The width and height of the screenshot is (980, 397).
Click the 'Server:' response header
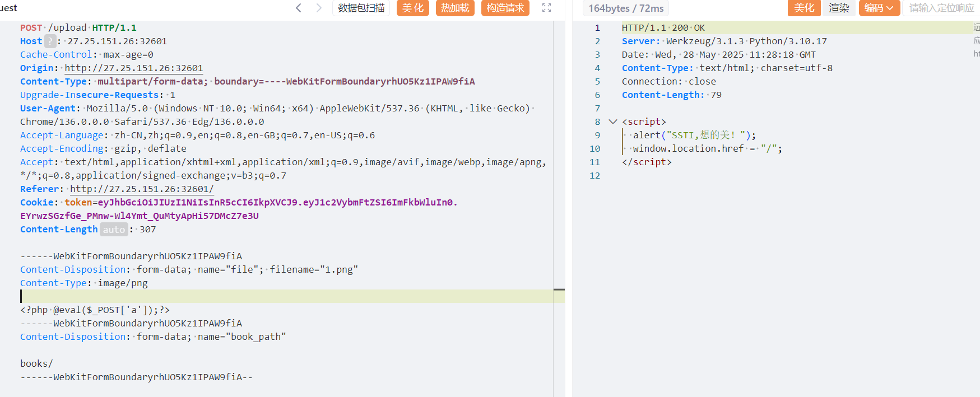click(641, 41)
